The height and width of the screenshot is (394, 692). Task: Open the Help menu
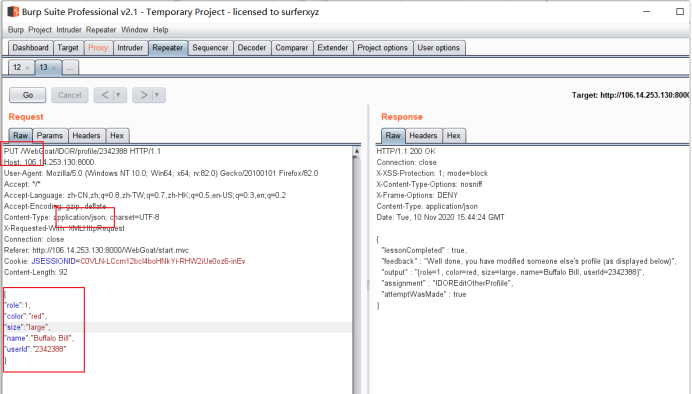[x=161, y=30]
